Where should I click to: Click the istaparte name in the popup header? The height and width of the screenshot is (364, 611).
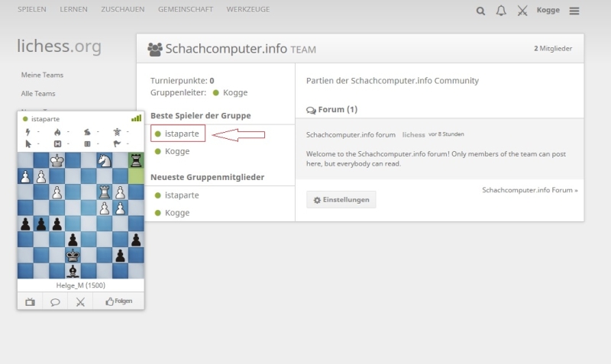(45, 119)
